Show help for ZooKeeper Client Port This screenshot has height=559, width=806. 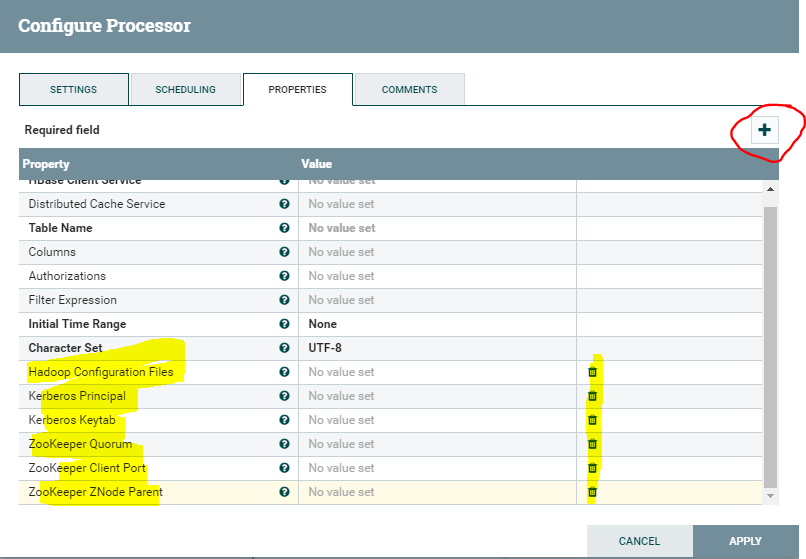pyautogui.click(x=284, y=468)
